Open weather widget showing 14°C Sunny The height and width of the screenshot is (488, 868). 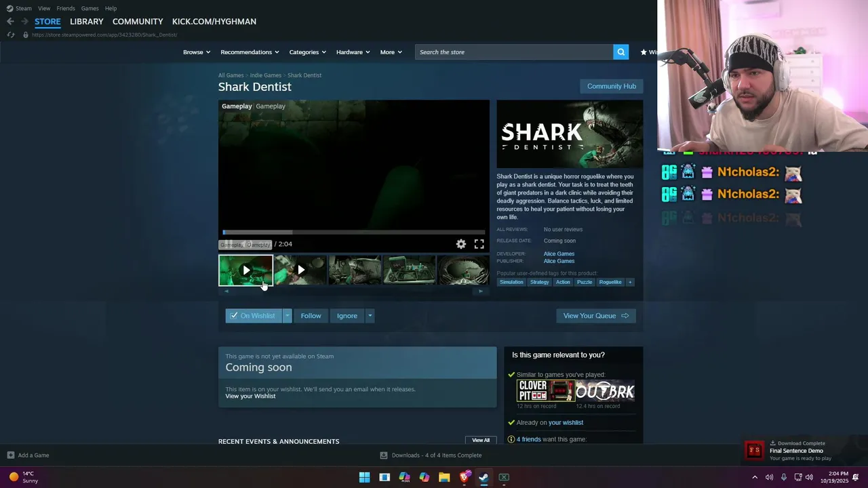pos(23,477)
